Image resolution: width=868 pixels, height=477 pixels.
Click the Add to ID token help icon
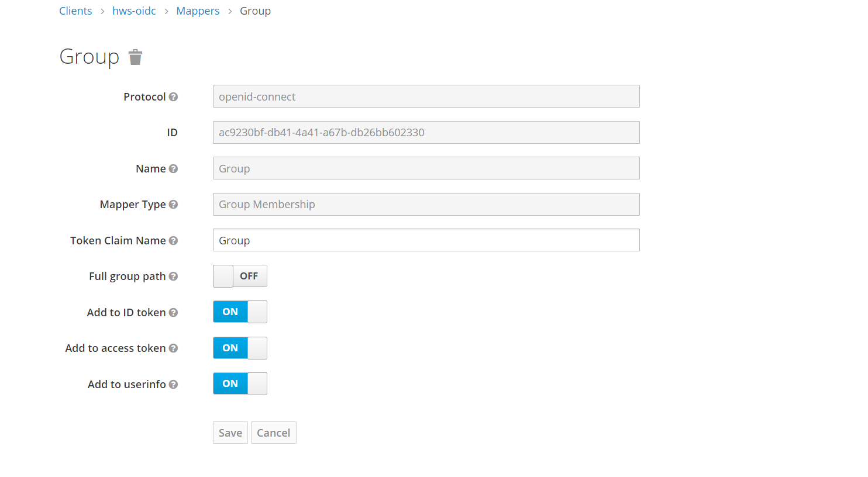(x=173, y=313)
